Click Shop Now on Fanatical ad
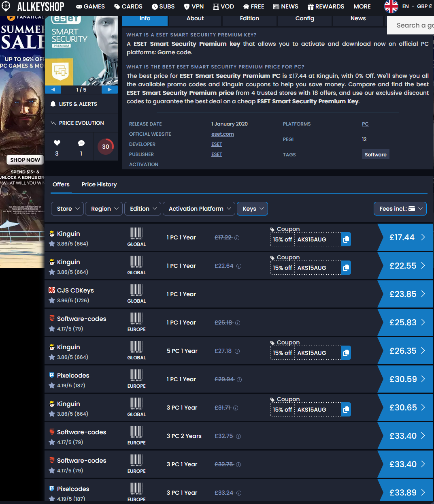The height and width of the screenshot is (504, 434). [x=25, y=160]
